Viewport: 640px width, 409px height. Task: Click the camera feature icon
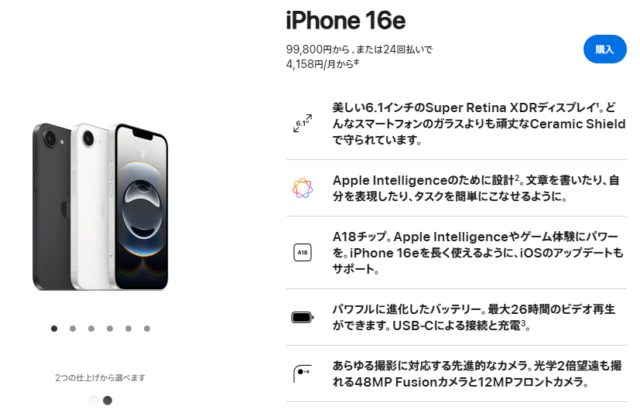click(x=302, y=373)
